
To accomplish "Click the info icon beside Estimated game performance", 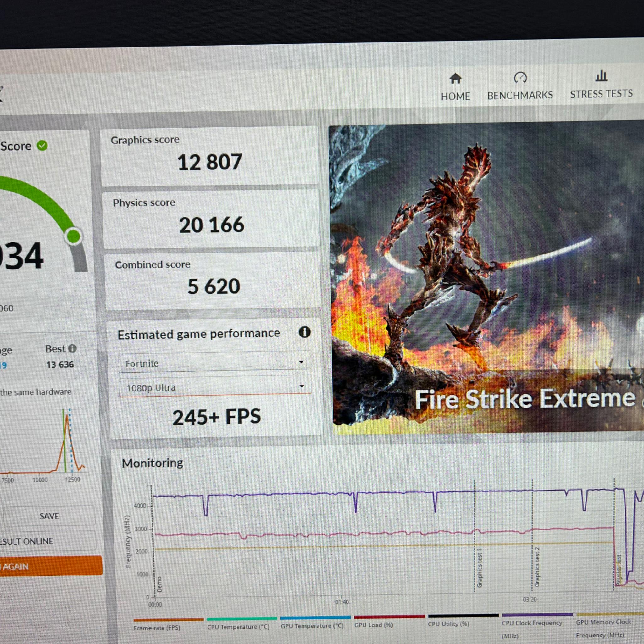I will (x=304, y=332).
